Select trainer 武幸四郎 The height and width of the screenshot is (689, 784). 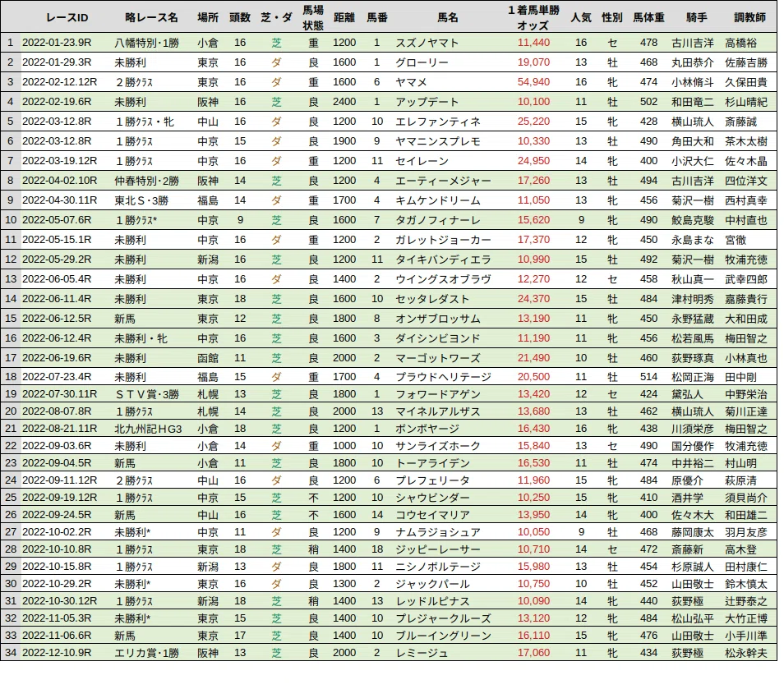click(x=746, y=279)
